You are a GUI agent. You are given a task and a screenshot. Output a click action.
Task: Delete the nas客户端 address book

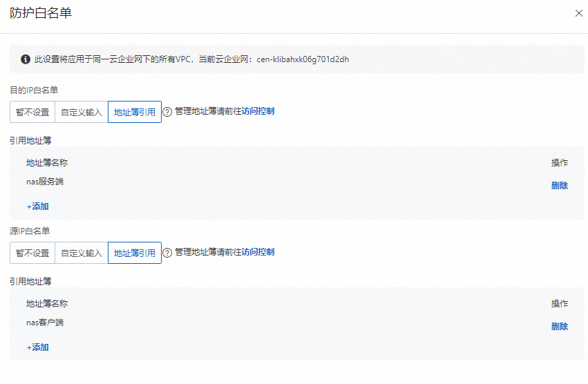[559, 327]
